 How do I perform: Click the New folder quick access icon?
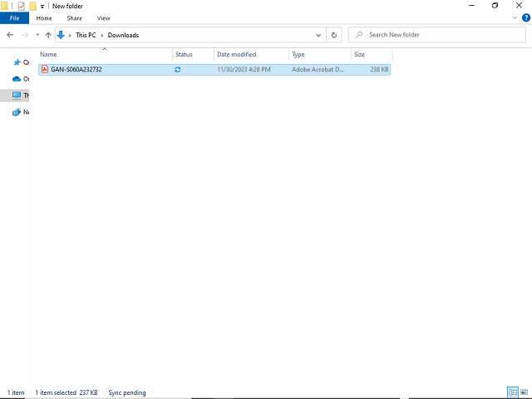32,6
